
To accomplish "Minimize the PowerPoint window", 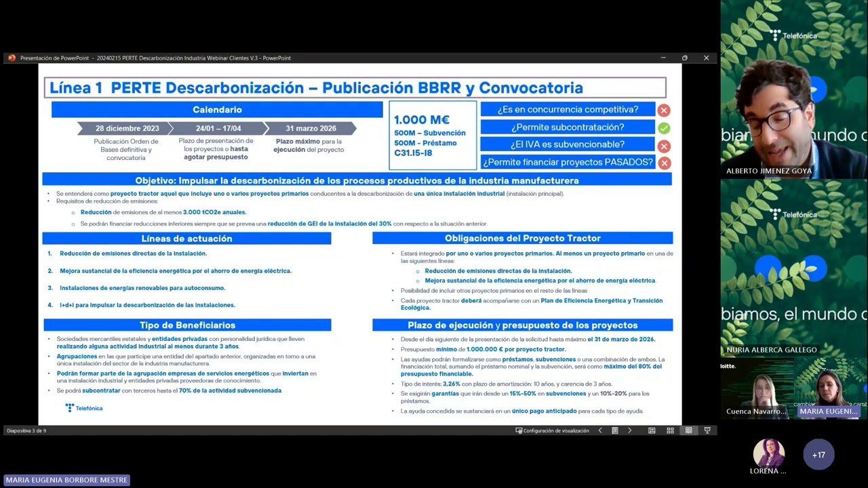I will (663, 58).
